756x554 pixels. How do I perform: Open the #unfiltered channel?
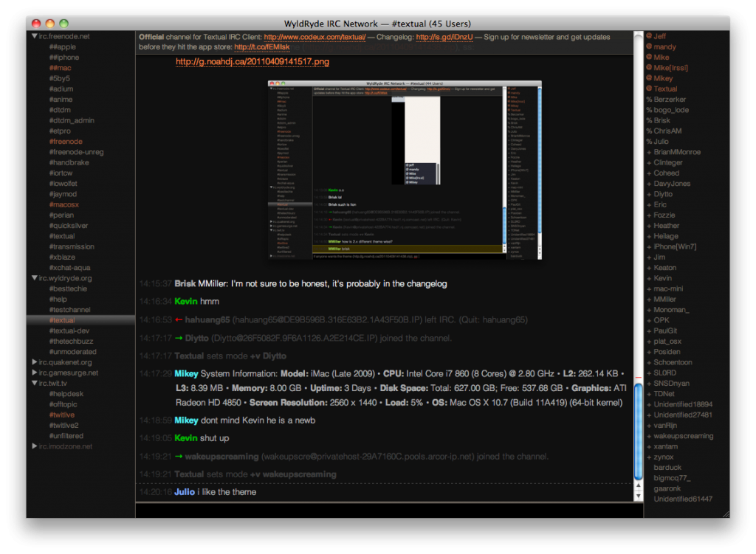click(x=66, y=435)
